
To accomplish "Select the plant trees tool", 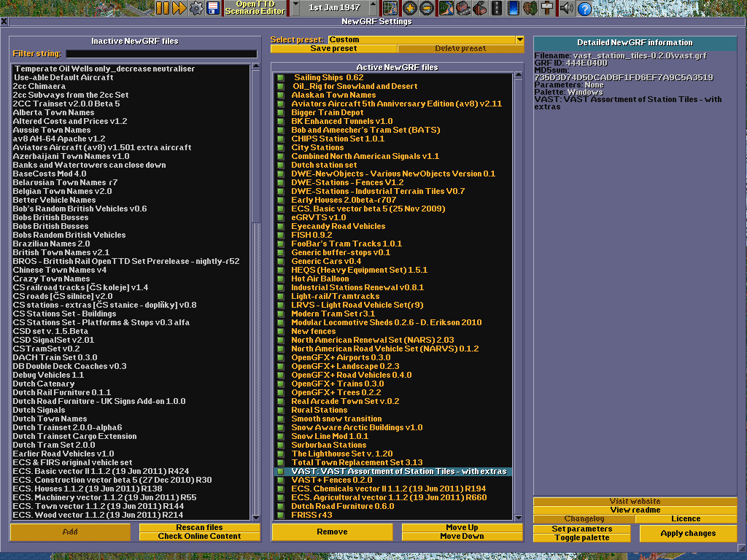I will tap(530, 8).
